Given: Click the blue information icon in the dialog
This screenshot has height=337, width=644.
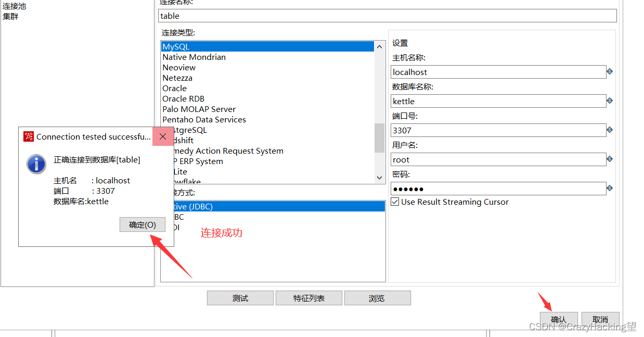Looking at the screenshot, I should tap(36, 164).
